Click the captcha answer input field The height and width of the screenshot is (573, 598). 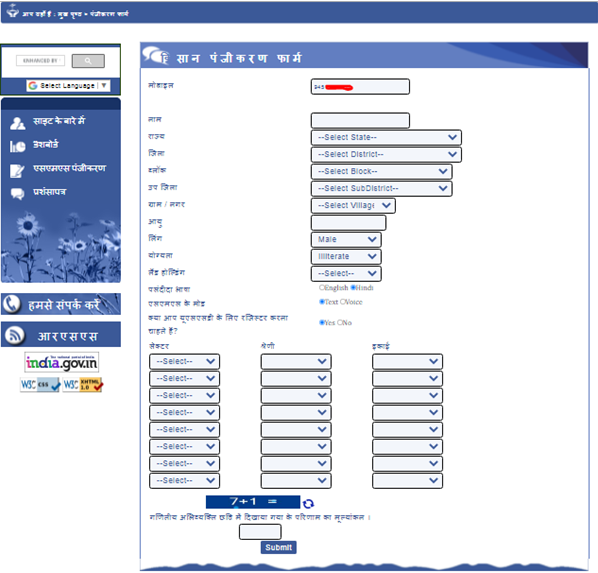tap(260, 532)
